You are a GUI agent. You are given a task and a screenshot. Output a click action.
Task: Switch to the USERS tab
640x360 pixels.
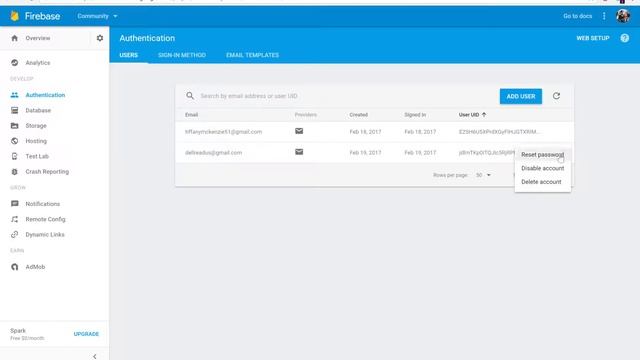coord(129,55)
